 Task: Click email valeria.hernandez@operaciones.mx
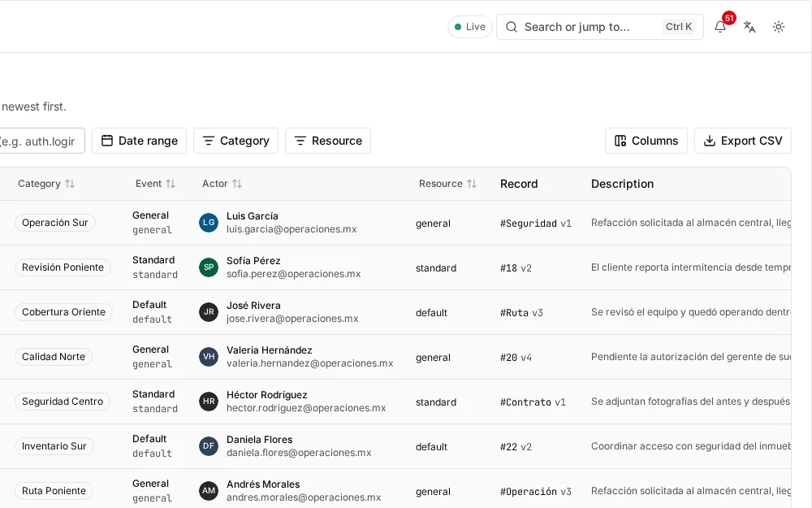click(309, 363)
